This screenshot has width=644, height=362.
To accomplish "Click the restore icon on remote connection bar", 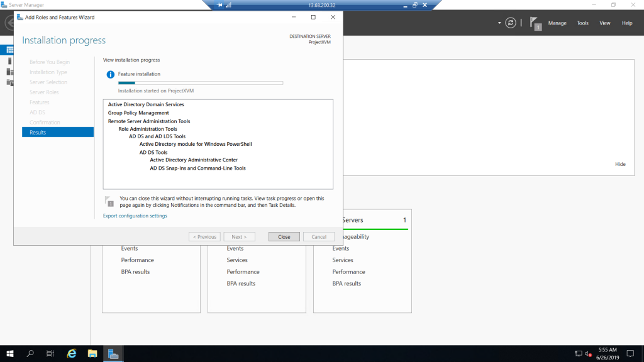I will (x=415, y=5).
